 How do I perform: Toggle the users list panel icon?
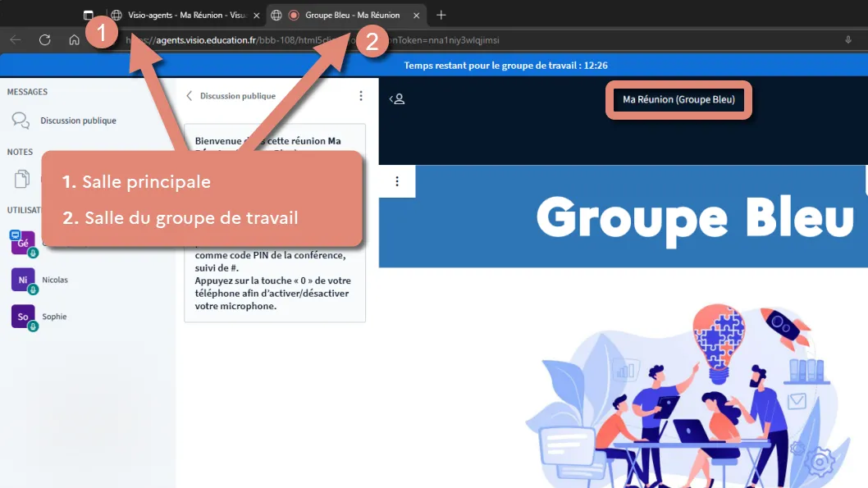point(397,99)
